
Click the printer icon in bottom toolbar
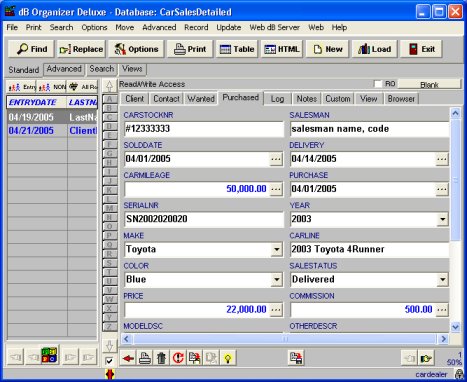(x=145, y=358)
